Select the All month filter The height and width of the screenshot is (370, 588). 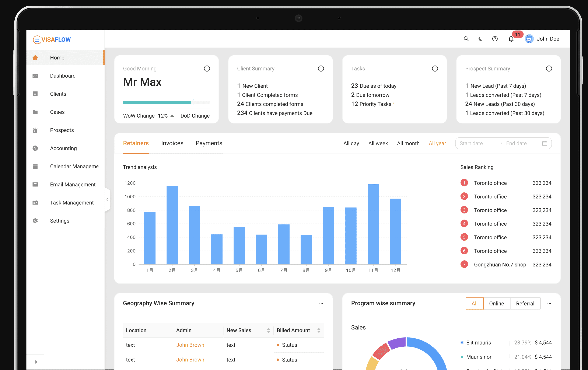click(408, 144)
